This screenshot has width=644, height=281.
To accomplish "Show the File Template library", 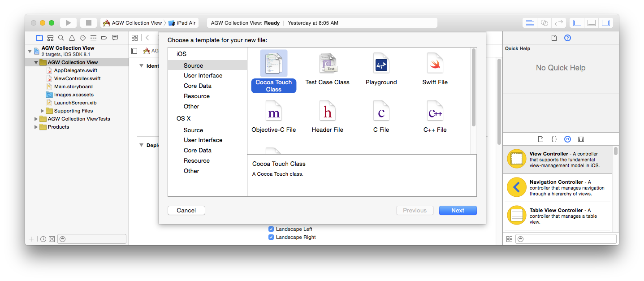I will click(x=540, y=139).
